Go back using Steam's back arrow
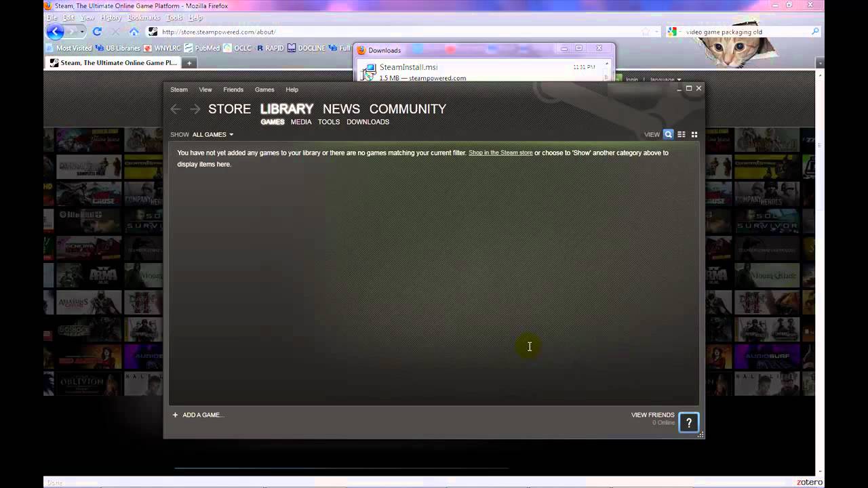868x488 pixels. tap(176, 109)
